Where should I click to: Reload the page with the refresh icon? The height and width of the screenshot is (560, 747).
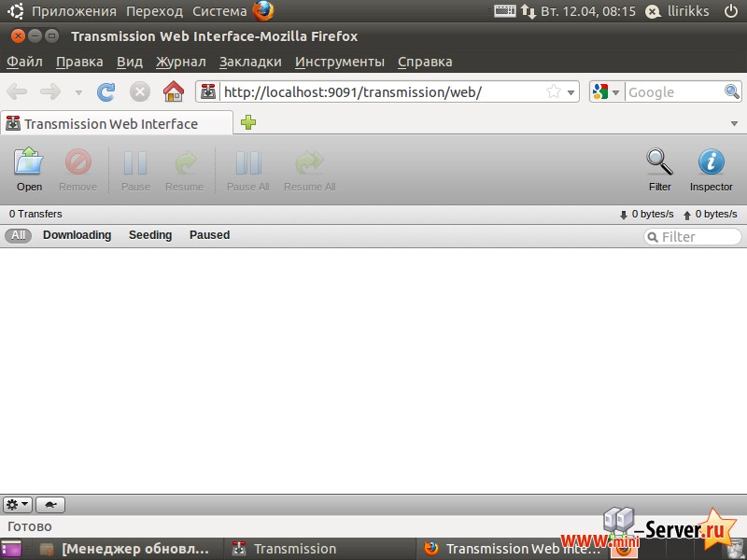[106, 91]
